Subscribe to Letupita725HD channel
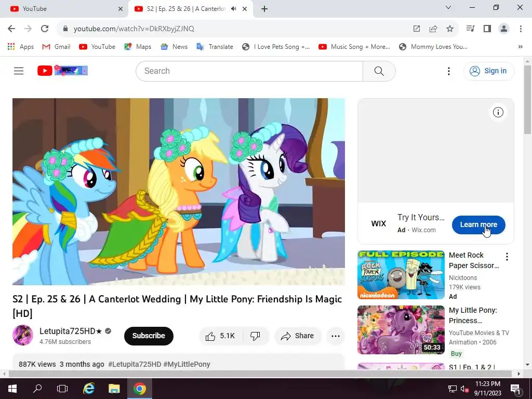 point(149,336)
